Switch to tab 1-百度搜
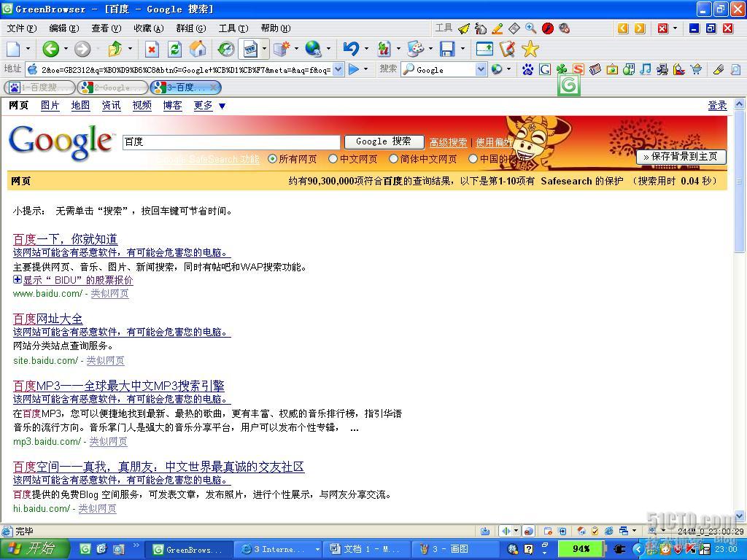Screen dimensions: 747x560 [39, 87]
